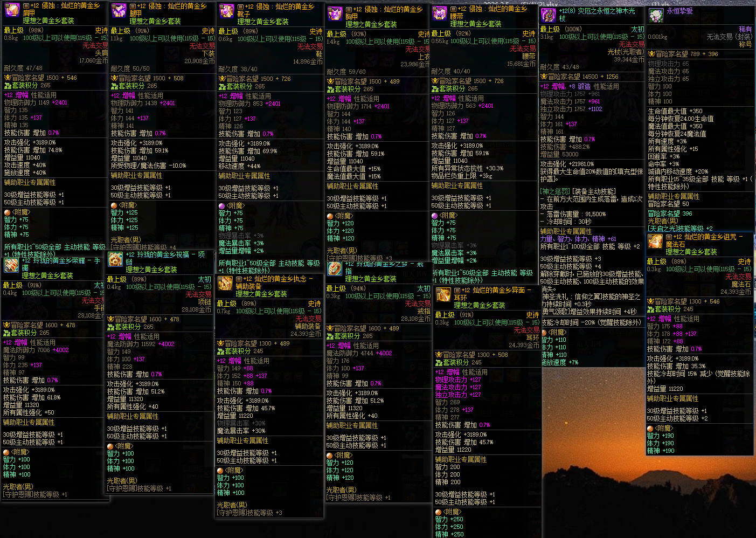Click the 永恒之神木光杖 staff weapon icon
This screenshot has height=538, width=756.
pos(549,15)
